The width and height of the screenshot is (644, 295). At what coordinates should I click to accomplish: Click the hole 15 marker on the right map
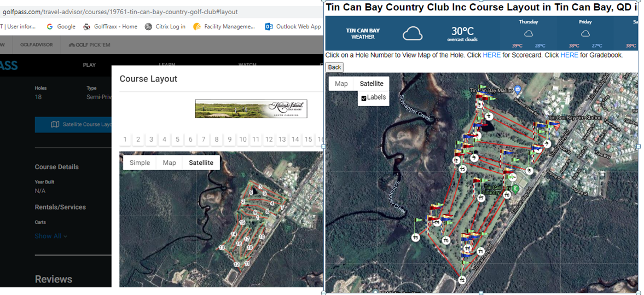point(462,169)
